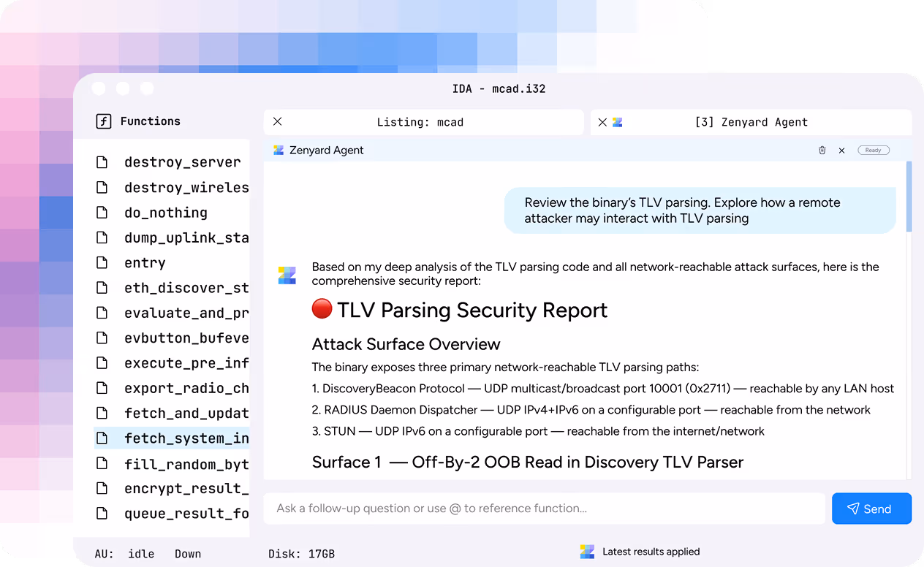Click the agent avatar beside the security report

pyautogui.click(x=287, y=275)
